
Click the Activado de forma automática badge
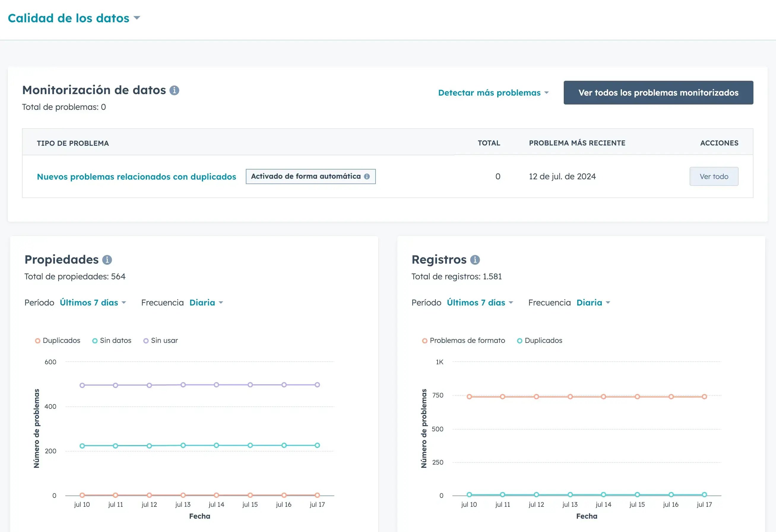pyautogui.click(x=311, y=176)
